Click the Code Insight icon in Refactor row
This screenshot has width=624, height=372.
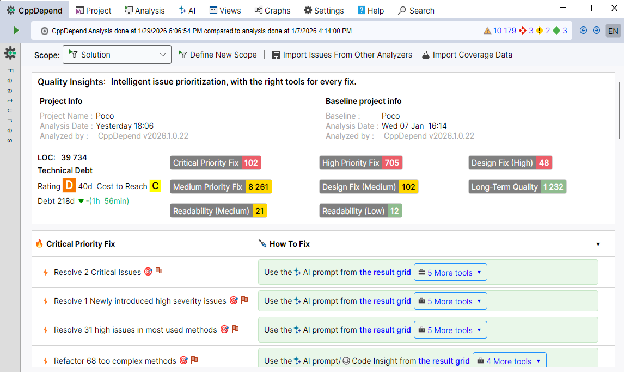346,361
